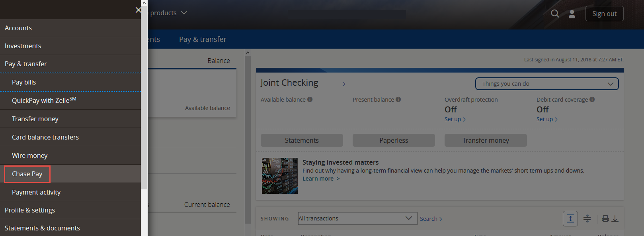Click Set up under Overdraft protection
Image resolution: width=644 pixels, height=236 pixels.
[455, 119]
